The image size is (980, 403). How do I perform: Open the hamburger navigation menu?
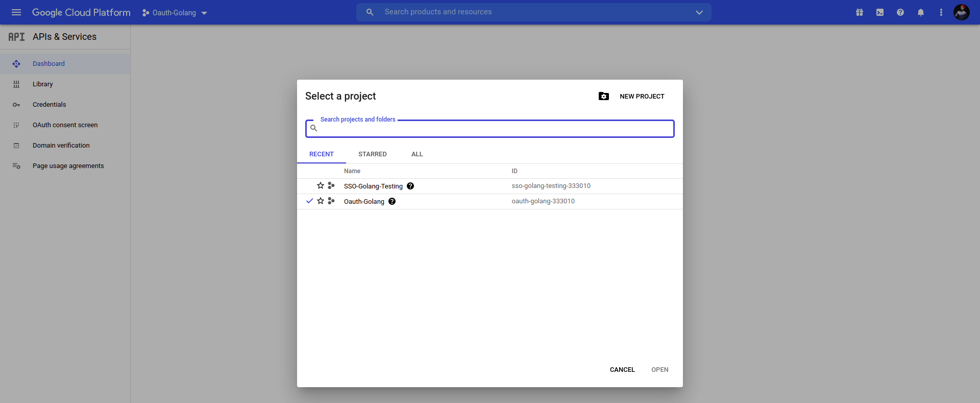pyautogui.click(x=16, y=12)
